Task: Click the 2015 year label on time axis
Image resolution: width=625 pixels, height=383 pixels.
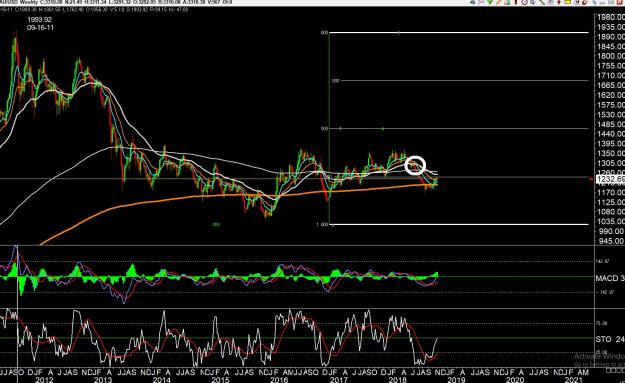Action: point(220,379)
